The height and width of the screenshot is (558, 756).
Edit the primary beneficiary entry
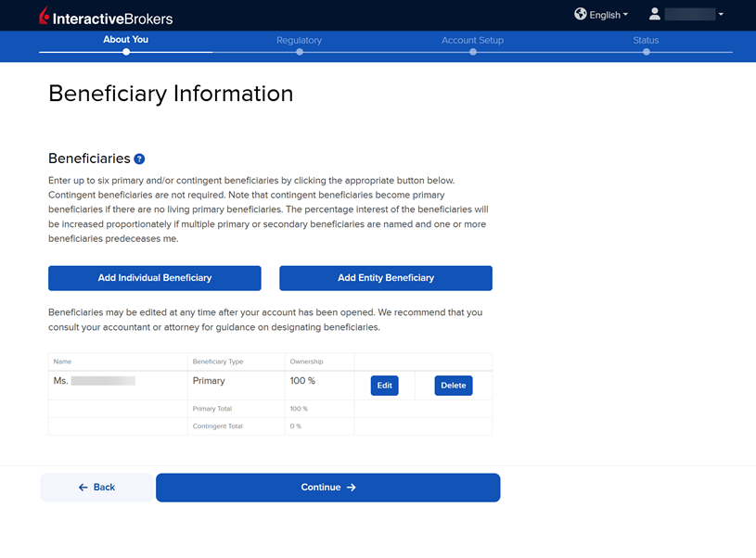(x=384, y=386)
